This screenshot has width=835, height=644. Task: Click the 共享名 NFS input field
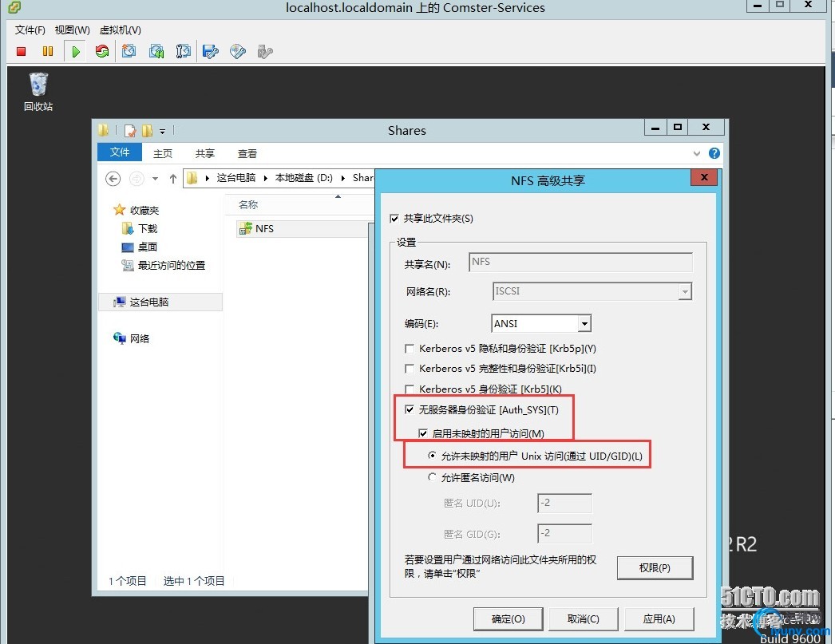(580, 262)
